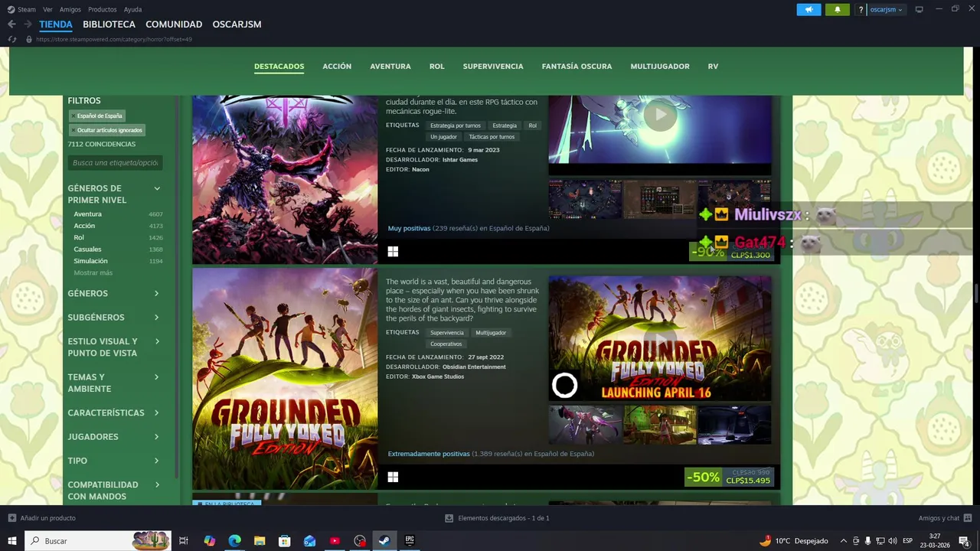The height and width of the screenshot is (551, 980).
Task: Open Steam news announcements megaphone icon
Action: point(808,9)
